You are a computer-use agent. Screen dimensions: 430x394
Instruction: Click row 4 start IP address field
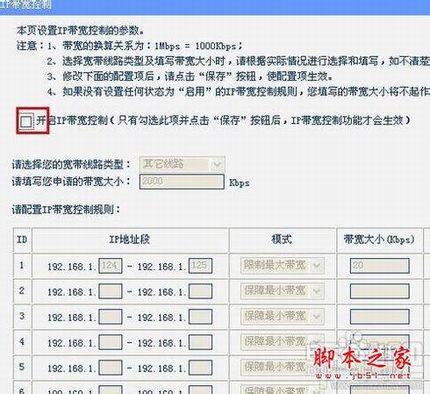coord(110,342)
